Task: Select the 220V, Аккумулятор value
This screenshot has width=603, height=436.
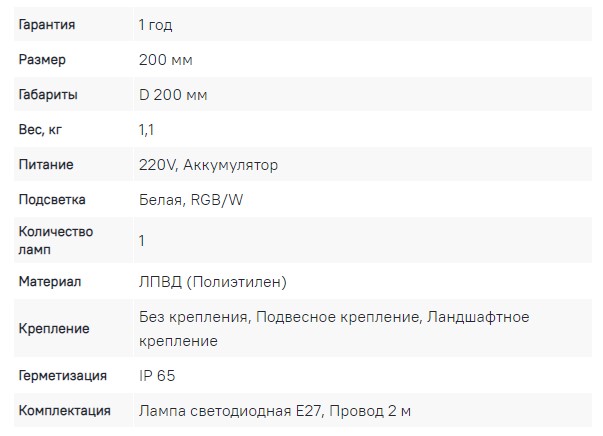Action: (208, 165)
